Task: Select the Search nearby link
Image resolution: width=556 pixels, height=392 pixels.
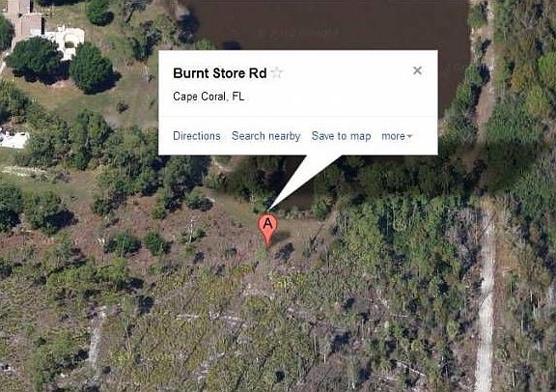Action: pos(266,136)
